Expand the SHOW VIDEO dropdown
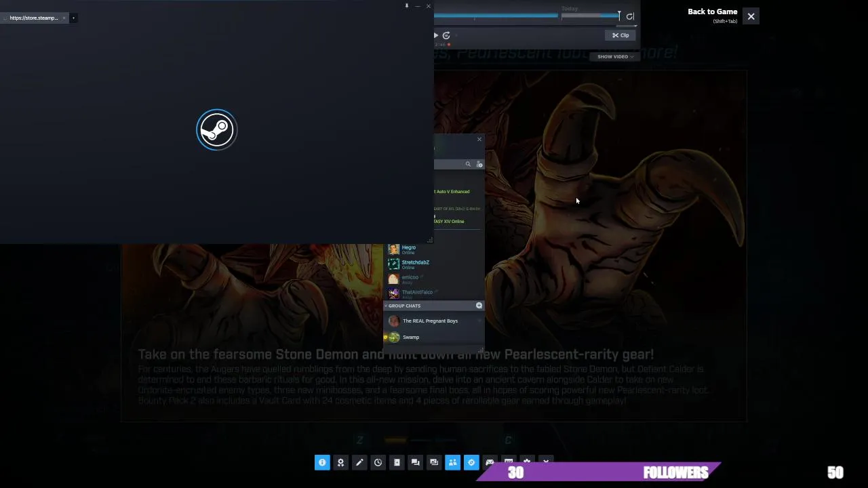The height and width of the screenshot is (488, 868). click(616, 57)
